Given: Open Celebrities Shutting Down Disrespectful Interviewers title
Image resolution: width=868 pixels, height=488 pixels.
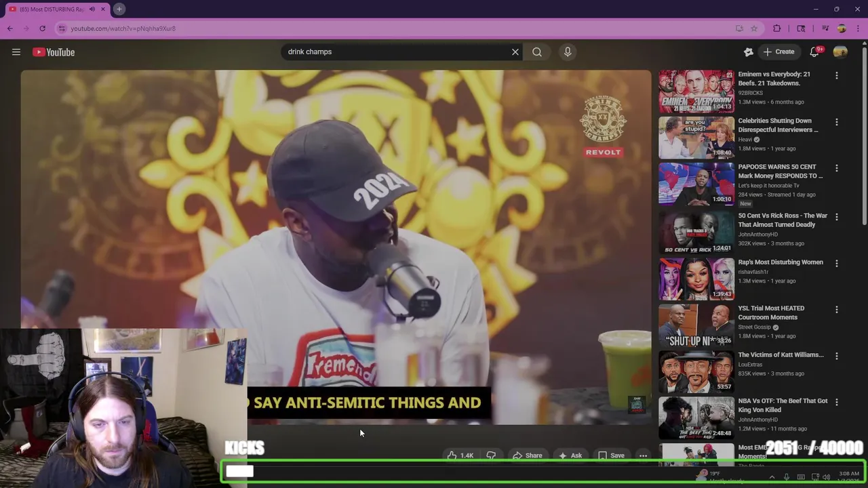Looking at the screenshot, I should point(778,125).
